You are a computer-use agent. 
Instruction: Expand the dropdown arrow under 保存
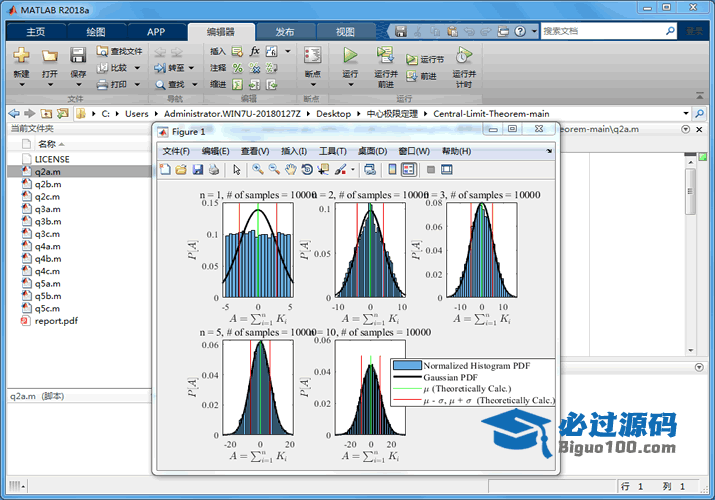[x=78, y=84]
